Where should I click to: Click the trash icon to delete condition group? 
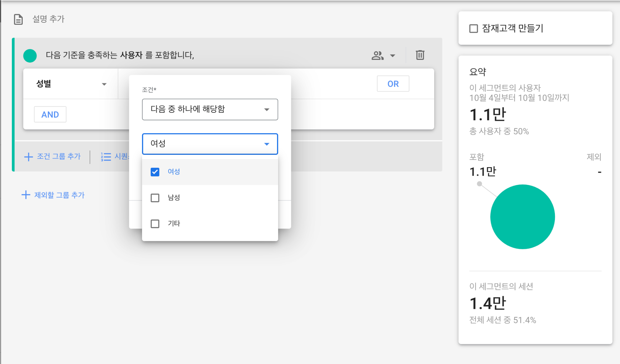420,55
